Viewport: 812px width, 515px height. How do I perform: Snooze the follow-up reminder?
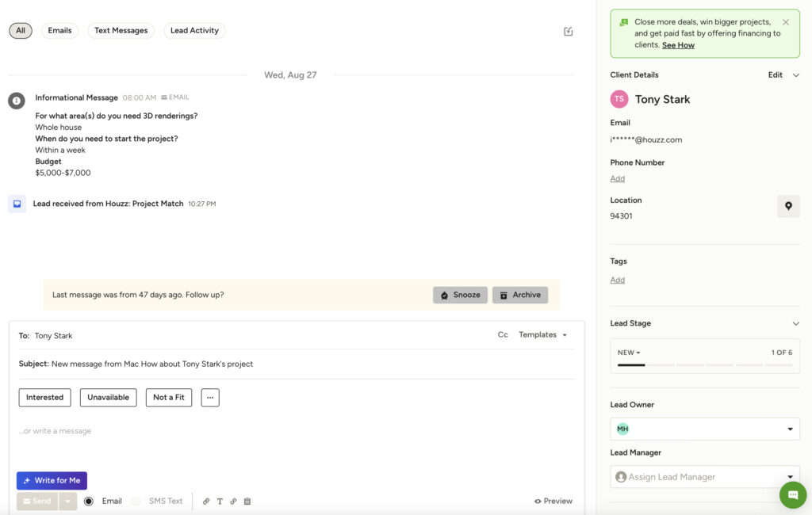(x=460, y=295)
